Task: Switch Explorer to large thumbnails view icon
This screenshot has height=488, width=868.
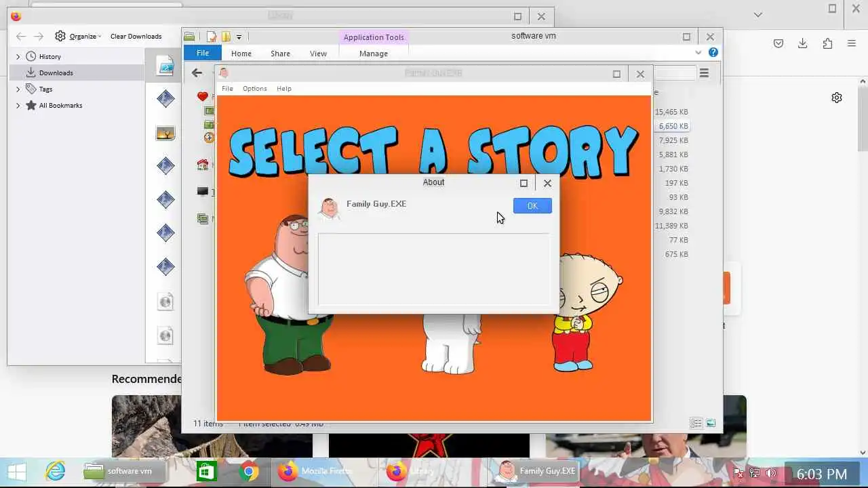Action: click(711, 424)
